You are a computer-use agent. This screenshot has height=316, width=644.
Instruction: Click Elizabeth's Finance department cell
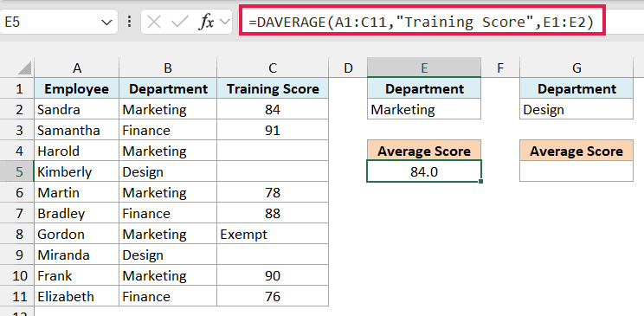pos(168,296)
